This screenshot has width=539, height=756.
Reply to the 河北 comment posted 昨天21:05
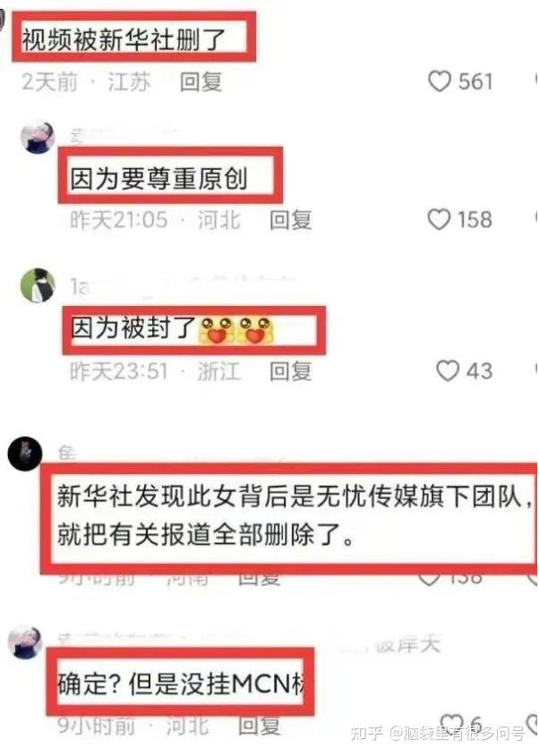point(290,220)
